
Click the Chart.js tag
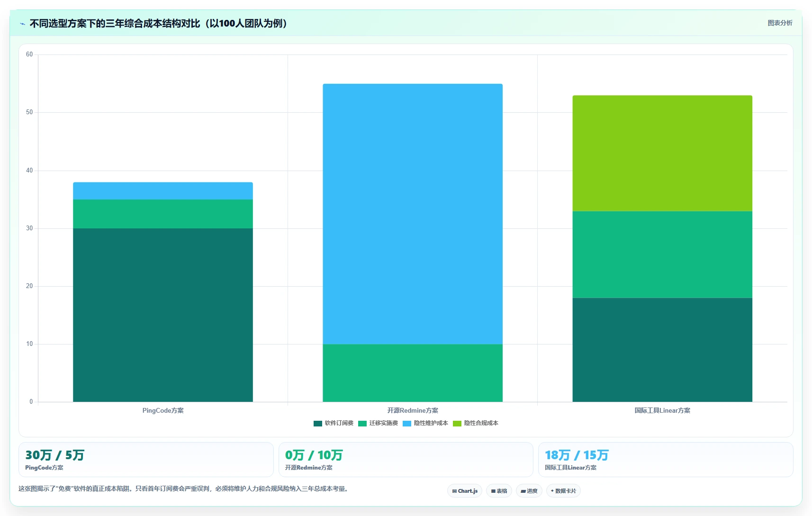465,491
